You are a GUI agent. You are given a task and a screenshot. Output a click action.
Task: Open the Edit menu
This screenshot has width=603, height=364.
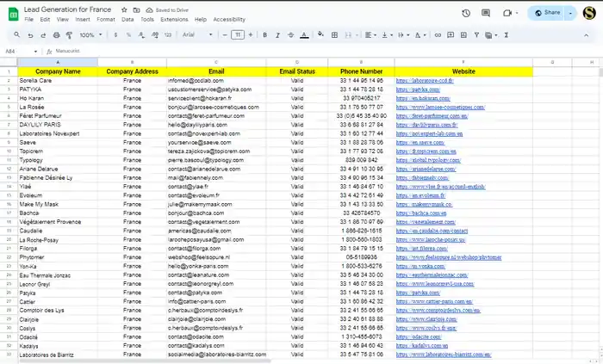(45, 19)
